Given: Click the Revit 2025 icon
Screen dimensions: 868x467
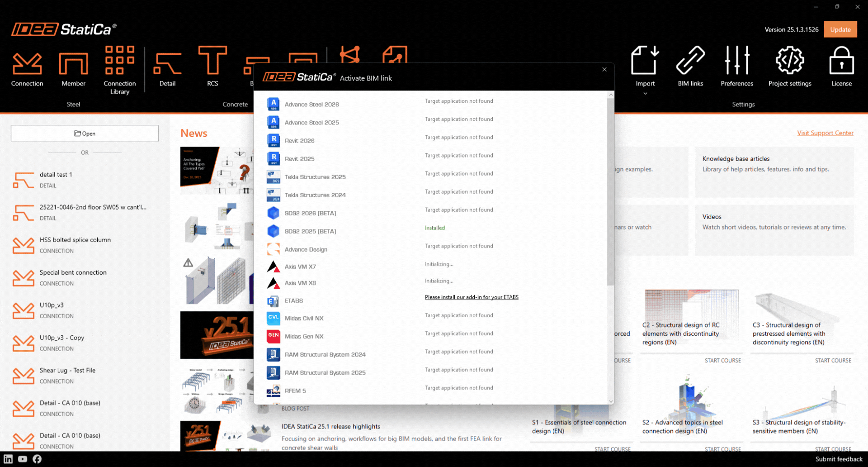Looking at the screenshot, I should point(273,158).
